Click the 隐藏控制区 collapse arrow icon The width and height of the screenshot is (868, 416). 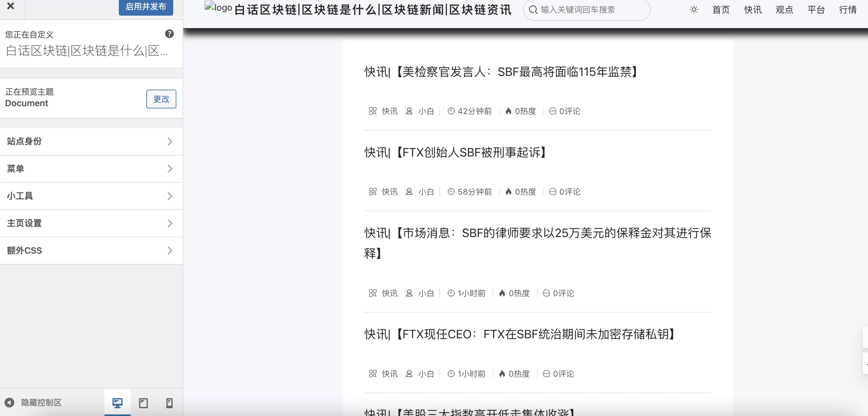click(x=9, y=403)
